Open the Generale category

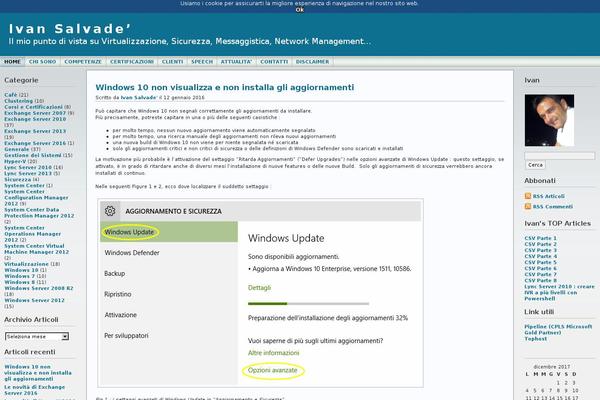17,149
